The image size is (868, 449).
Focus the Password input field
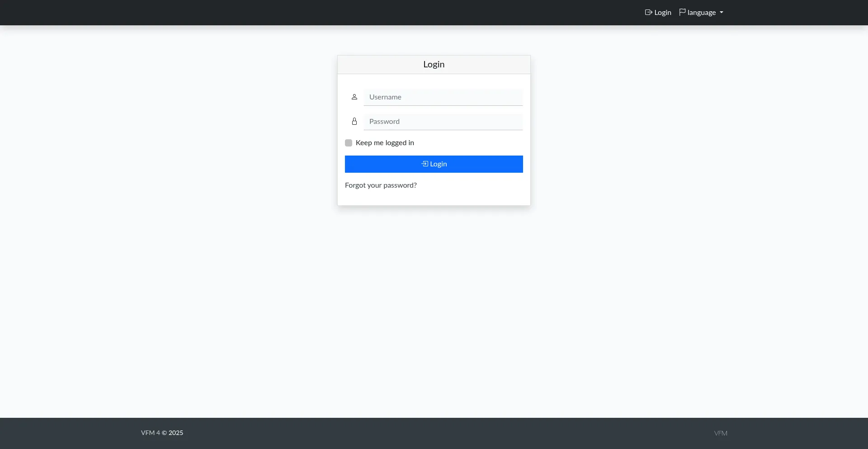pyautogui.click(x=443, y=122)
